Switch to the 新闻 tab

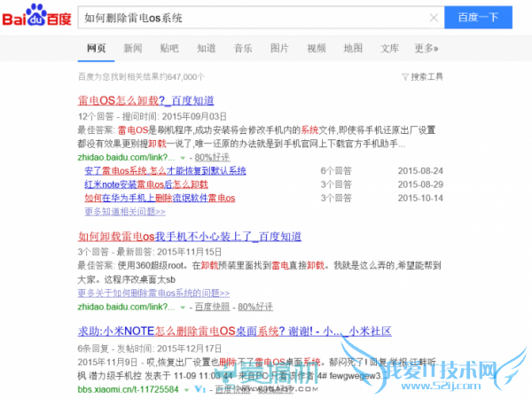(133, 48)
